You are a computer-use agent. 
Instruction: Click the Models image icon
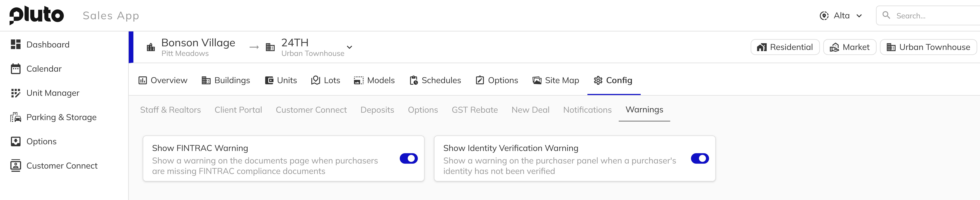click(x=359, y=80)
